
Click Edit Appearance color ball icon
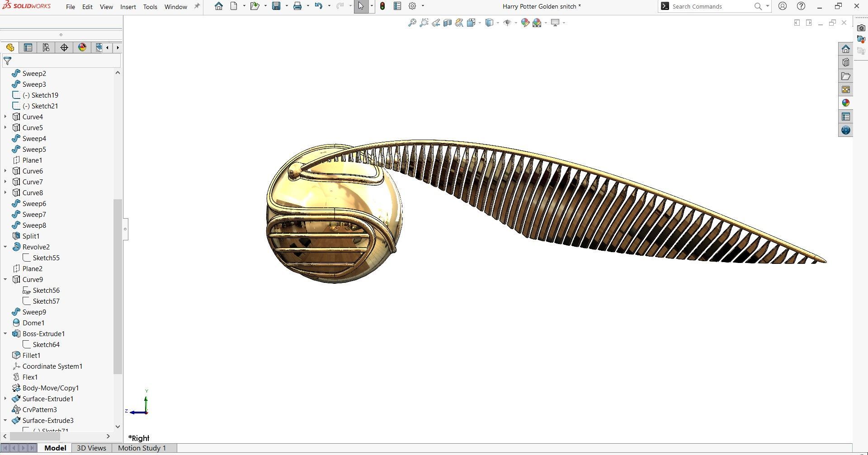[x=525, y=23]
